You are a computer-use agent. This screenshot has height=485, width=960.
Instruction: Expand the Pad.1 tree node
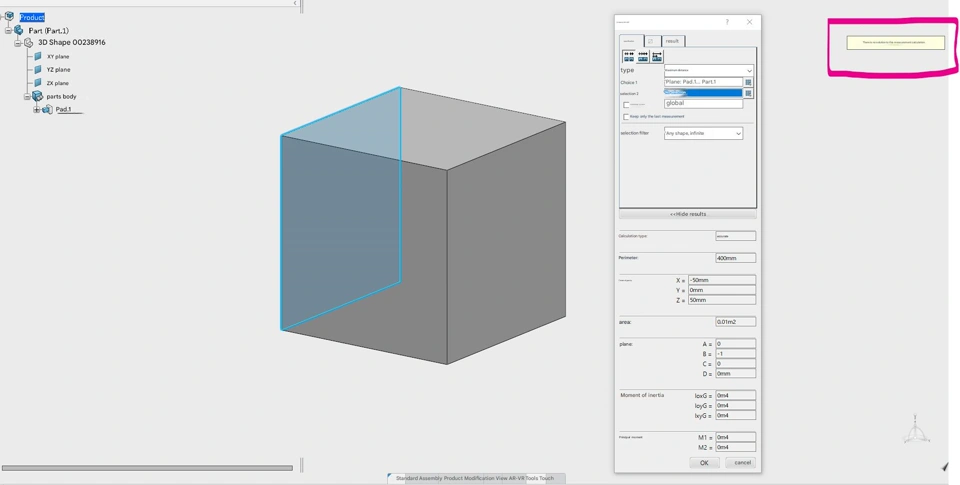pyautogui.click(x=37, y=110)
